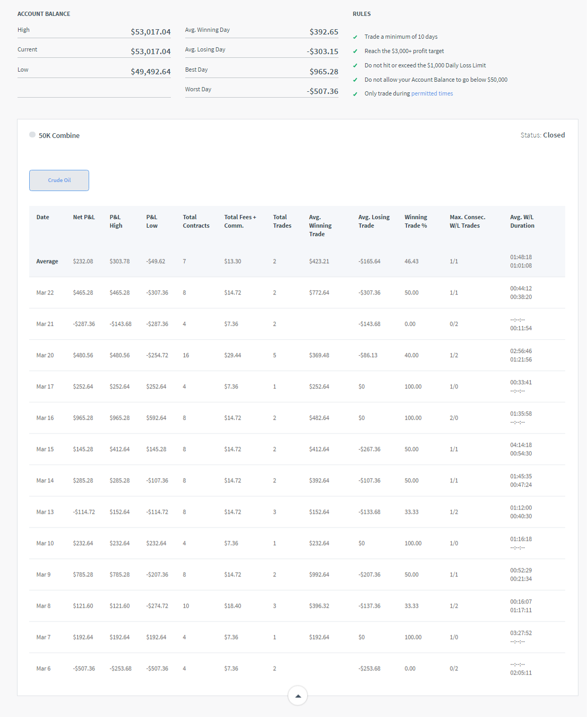This screenshot has width=588, height=717.
Task: Click checkmark beside 'Trade a minimum of 10 days'
Action: pyautogui.click(x=355, y=37)
